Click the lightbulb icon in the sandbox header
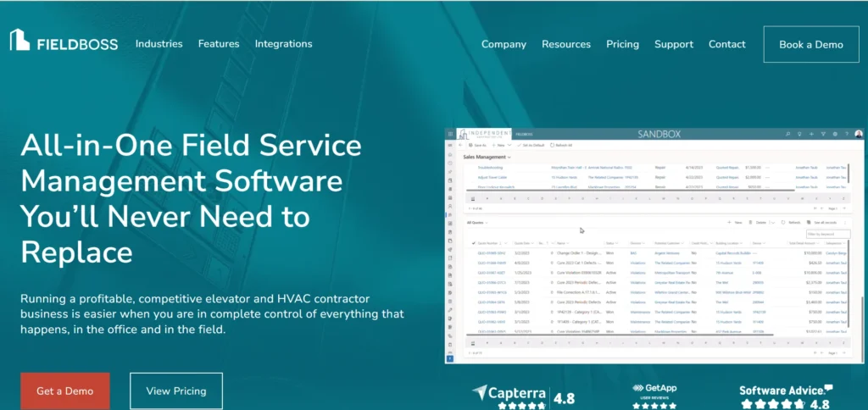The height and width of the screenshot is (410, 868). pos(799,134)
